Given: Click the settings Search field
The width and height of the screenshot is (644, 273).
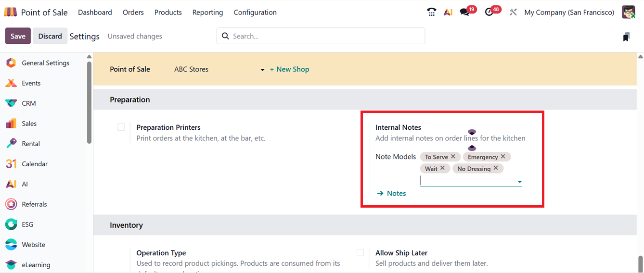Looking at the screenshot, I should 325,36.
